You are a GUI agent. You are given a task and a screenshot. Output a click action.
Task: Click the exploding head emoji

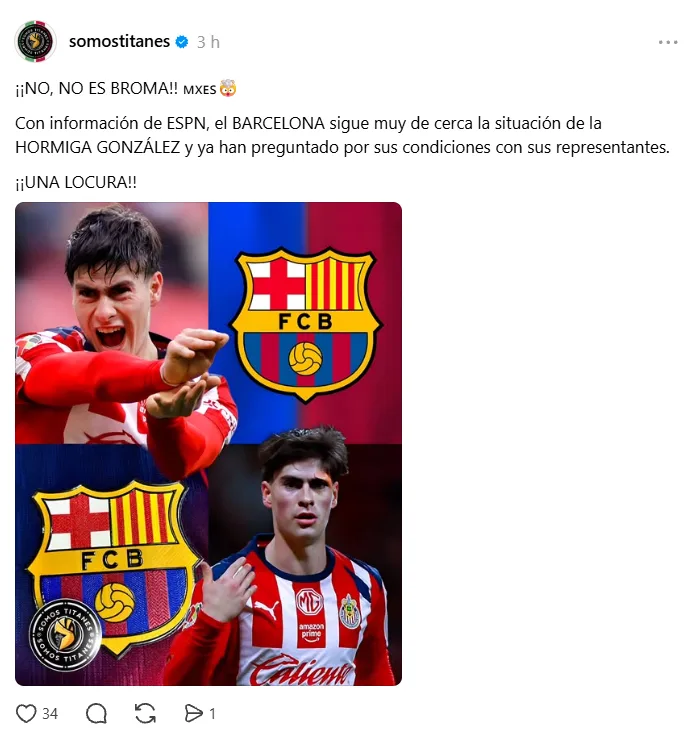(229, 89)
